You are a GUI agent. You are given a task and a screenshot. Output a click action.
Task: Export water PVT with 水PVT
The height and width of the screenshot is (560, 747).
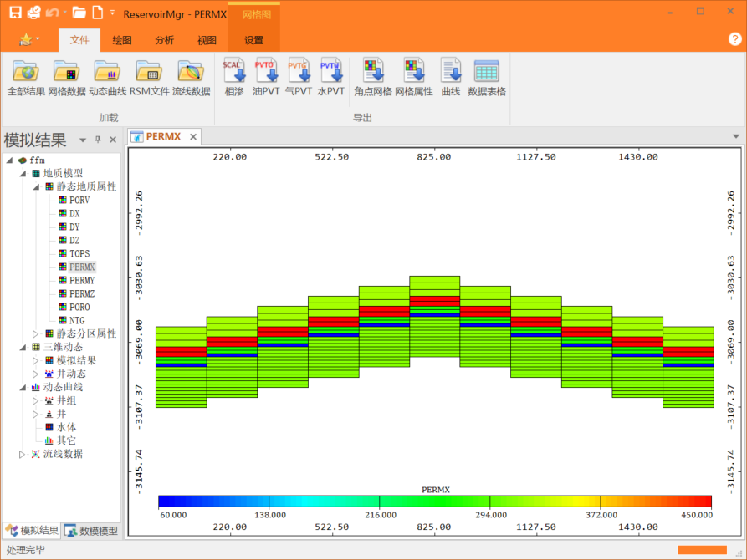point(330,78)
